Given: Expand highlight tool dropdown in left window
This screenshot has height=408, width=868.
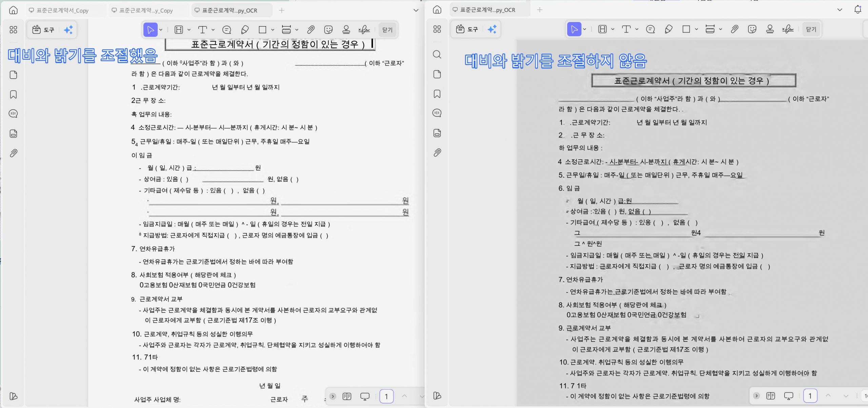Looking at the screenshot, I should (x=189, y=30).
